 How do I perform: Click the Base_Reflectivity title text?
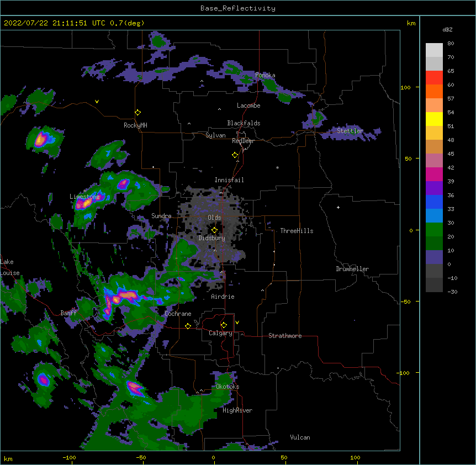tap(238, 8)
